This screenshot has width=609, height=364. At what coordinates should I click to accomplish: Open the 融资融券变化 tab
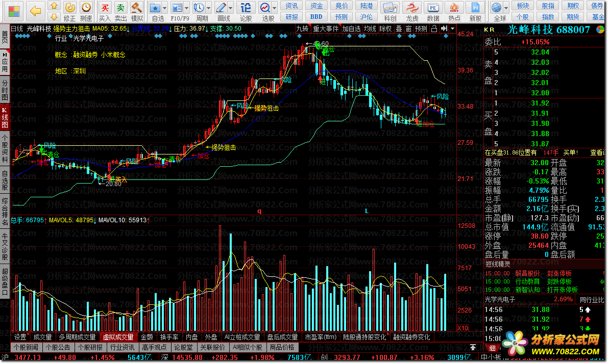411,337
